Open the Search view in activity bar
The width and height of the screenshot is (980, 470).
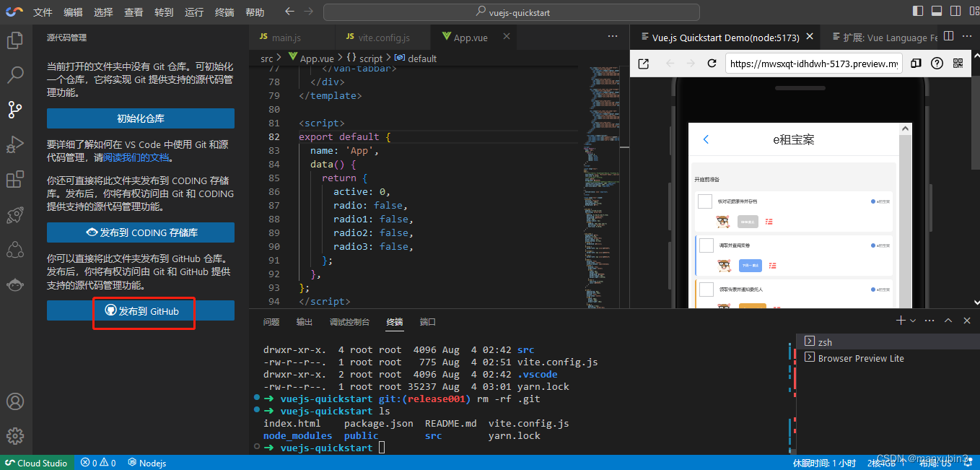coord(15,74)
